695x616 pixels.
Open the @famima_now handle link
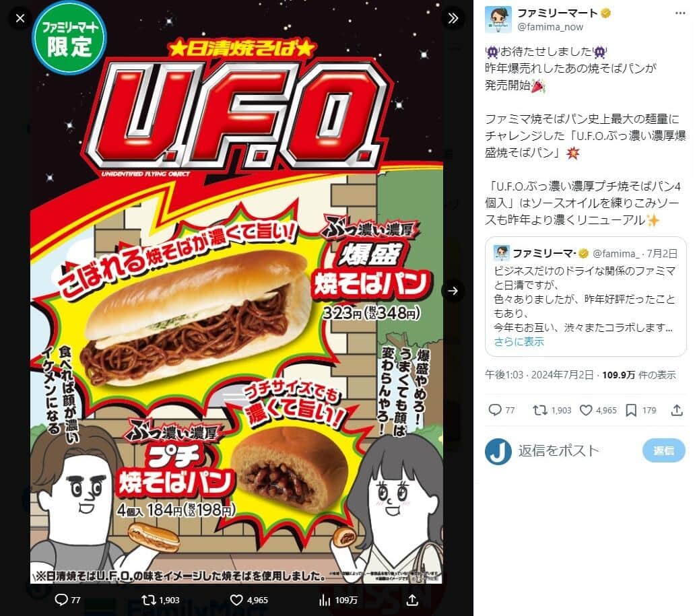point(550,26)
